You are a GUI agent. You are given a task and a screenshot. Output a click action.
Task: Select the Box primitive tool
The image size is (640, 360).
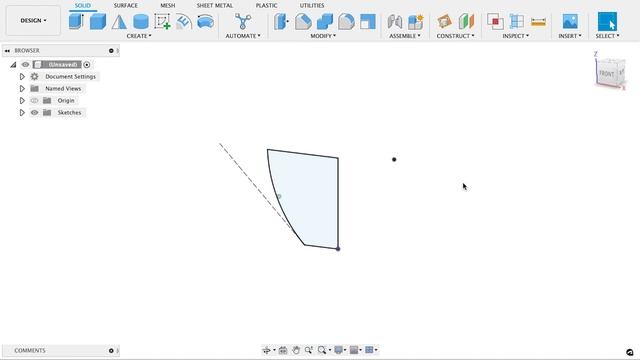pyautogui.click(x=98, y=21)
